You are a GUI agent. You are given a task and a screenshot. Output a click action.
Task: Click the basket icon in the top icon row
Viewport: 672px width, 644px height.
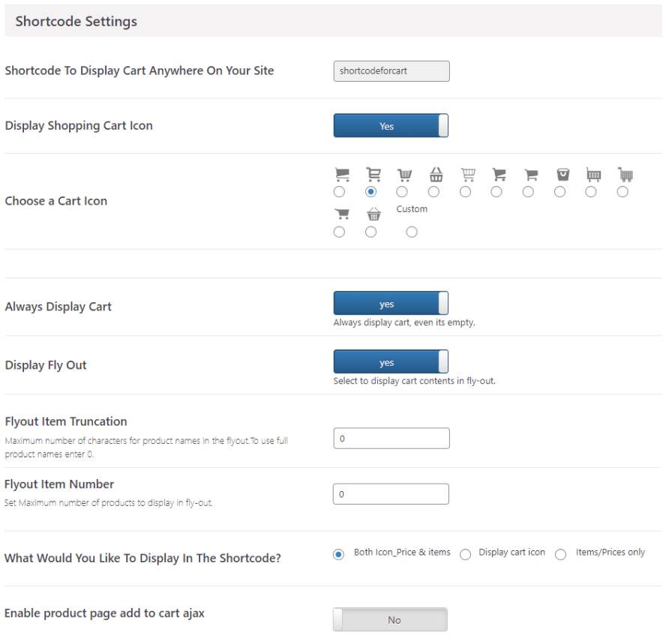point(436,175)
